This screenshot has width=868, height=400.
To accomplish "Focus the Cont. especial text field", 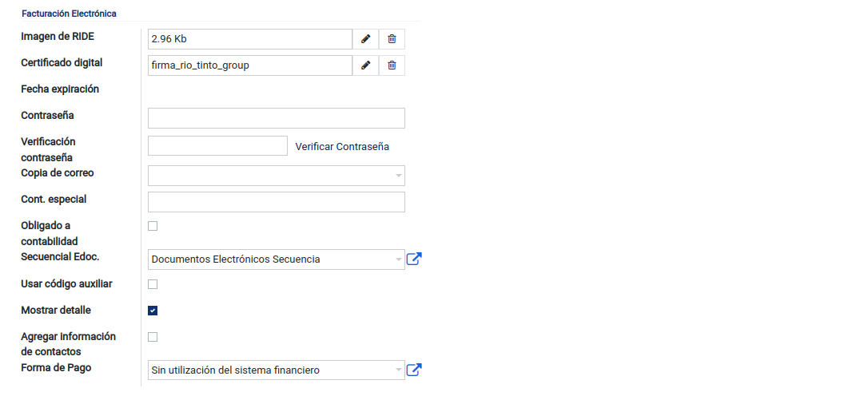I will click(x=277, y=202).
